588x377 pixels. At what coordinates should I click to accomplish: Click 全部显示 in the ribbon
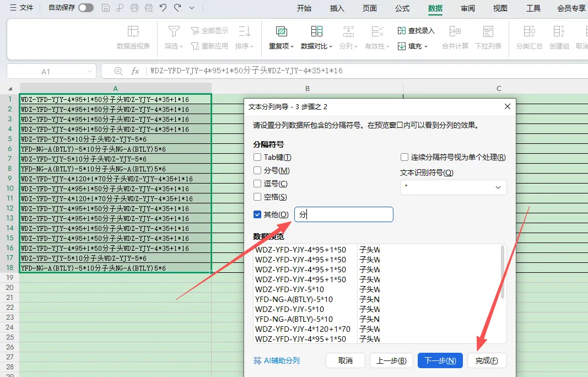[209, 31]
